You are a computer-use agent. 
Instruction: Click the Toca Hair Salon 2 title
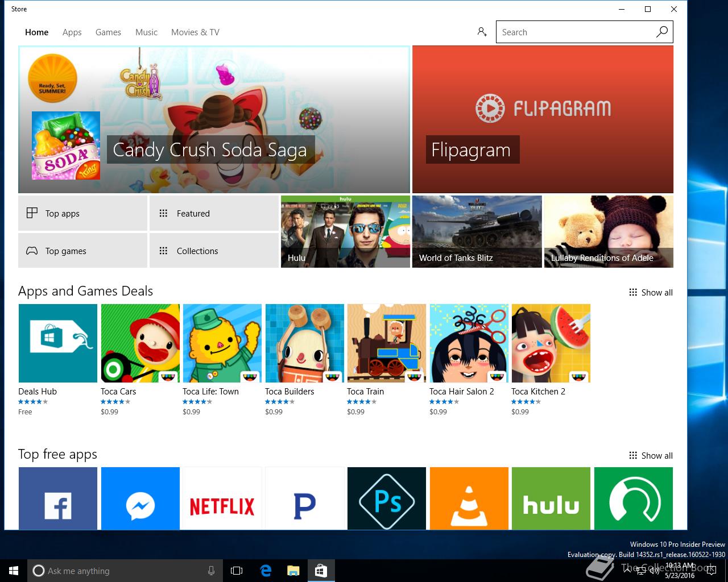462,391
